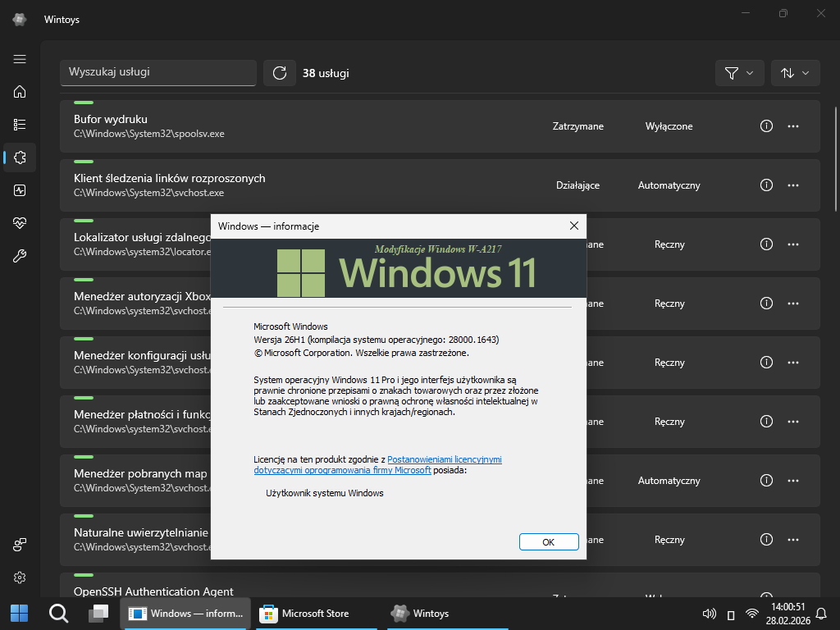The width and height of the screenshot is (840, 630).
Task: Open the Windows Start menu
Action: click(19, 614)
